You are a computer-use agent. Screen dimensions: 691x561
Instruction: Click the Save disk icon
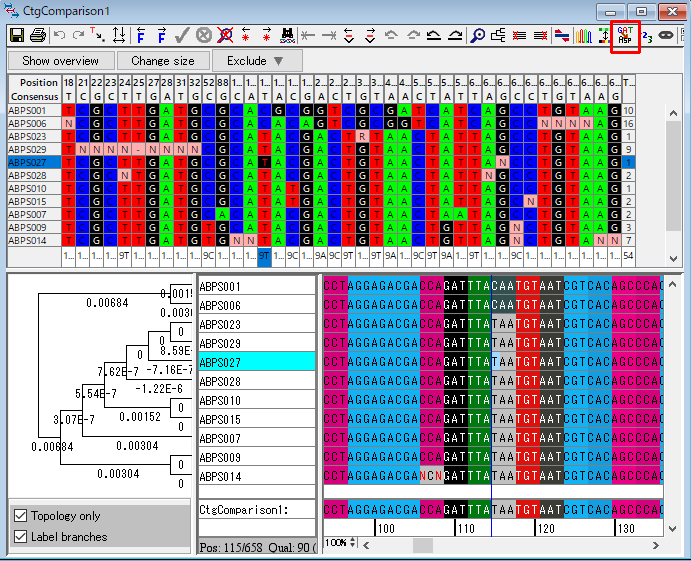(17, 35)
